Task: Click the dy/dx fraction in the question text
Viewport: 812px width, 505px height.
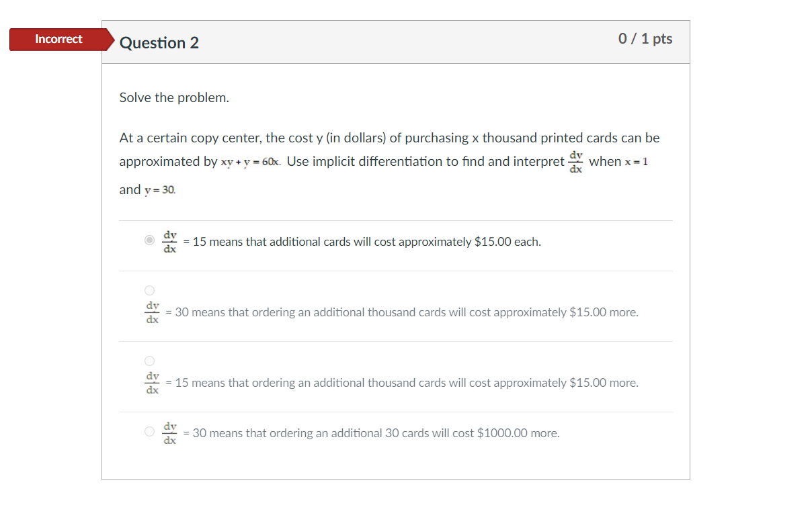Action: (575, 161)
